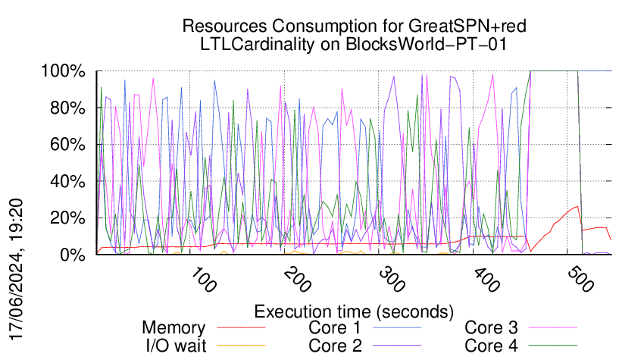This screenshot has width=644, height=360.
Task: Click the Core 3 legend label
Action: [491, 327]
